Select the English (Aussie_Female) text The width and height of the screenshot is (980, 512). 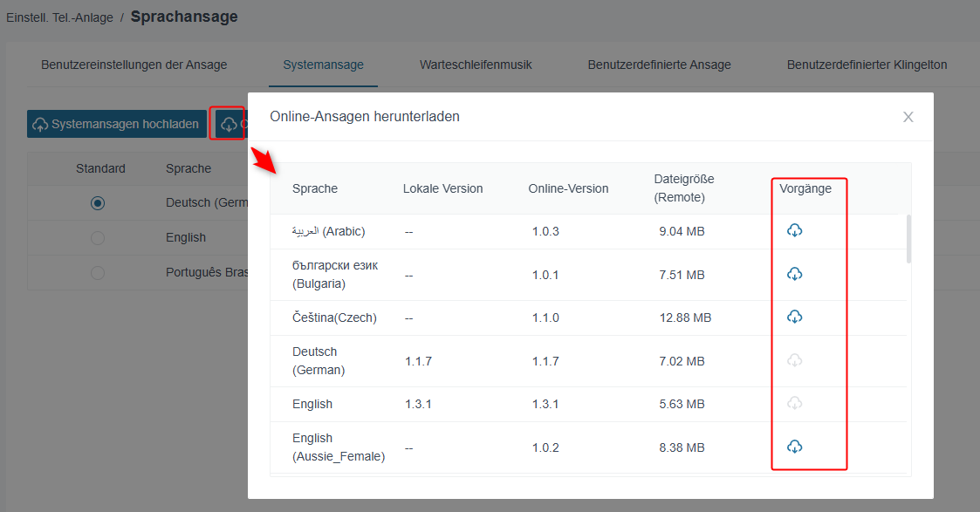339,447
